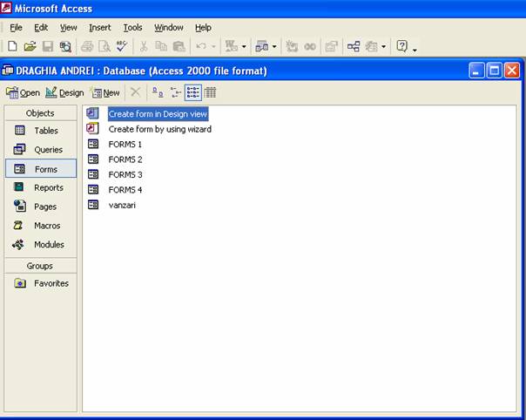Screen dimensions: 526x420
Task: Click the New button in database toolbar
Action: (x=106, y=92)
